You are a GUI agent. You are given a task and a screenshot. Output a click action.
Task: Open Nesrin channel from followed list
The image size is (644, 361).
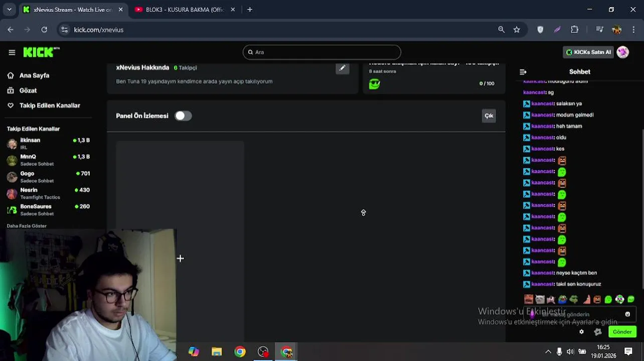point(48,193)
